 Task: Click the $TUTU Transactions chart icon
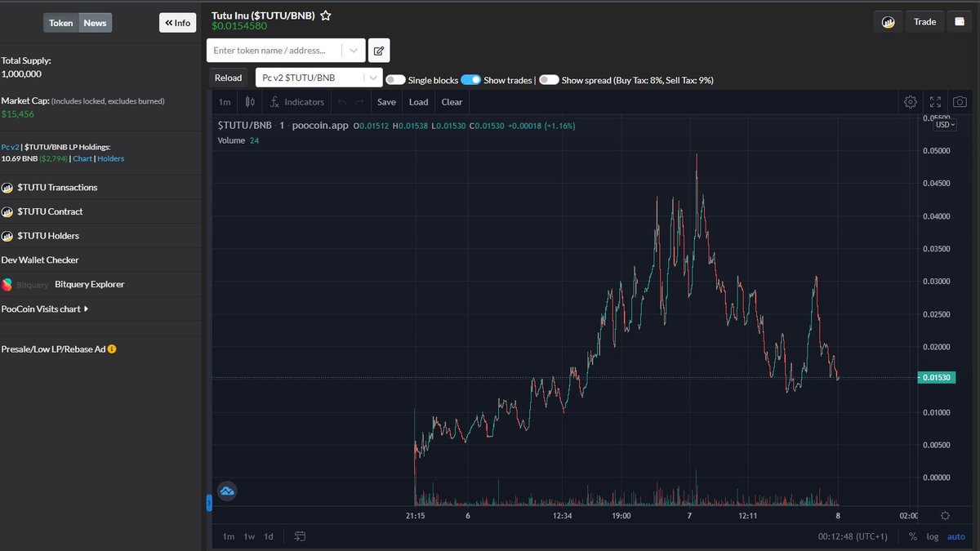[7, 188]
